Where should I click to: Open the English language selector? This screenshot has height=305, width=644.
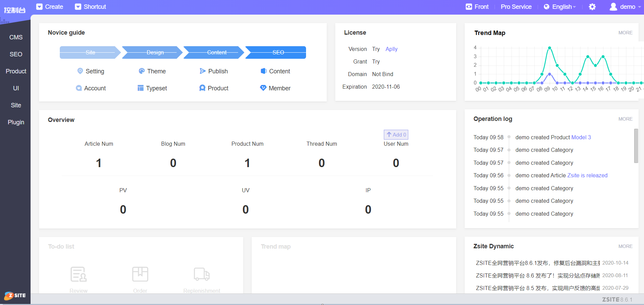point(560,7)
